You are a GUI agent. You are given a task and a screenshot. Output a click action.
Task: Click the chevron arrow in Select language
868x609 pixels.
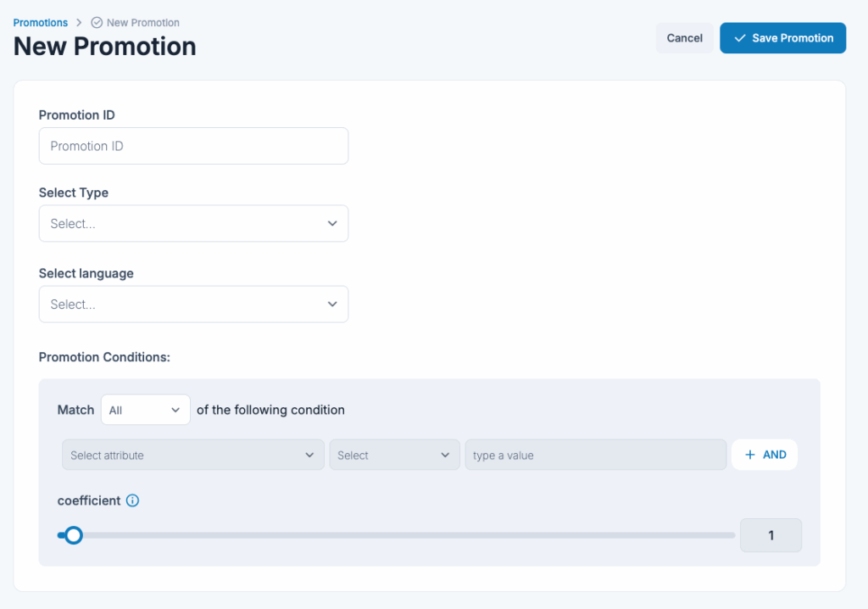point(332,304)
